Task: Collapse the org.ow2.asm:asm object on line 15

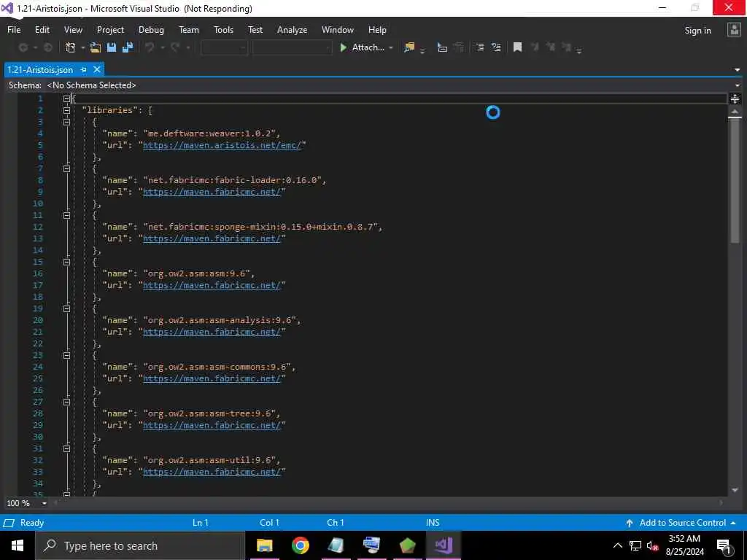Action: click(66, 262)
